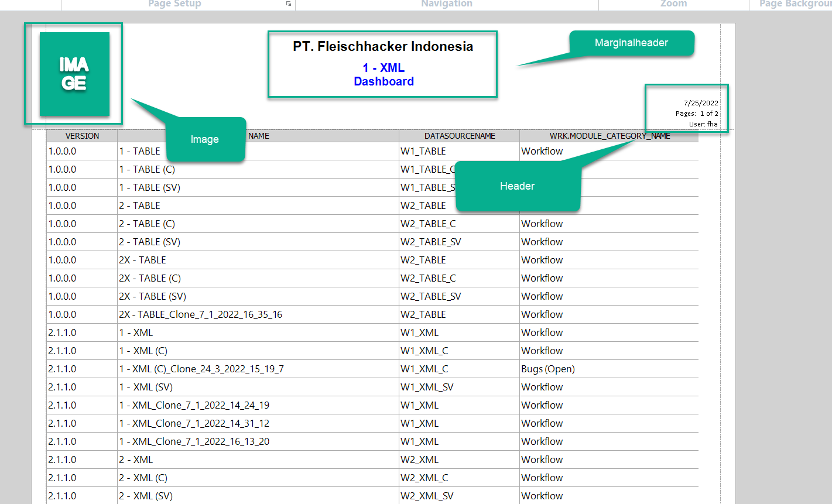
Task: Click the Image callout annotation
Action: click(205, 139)
